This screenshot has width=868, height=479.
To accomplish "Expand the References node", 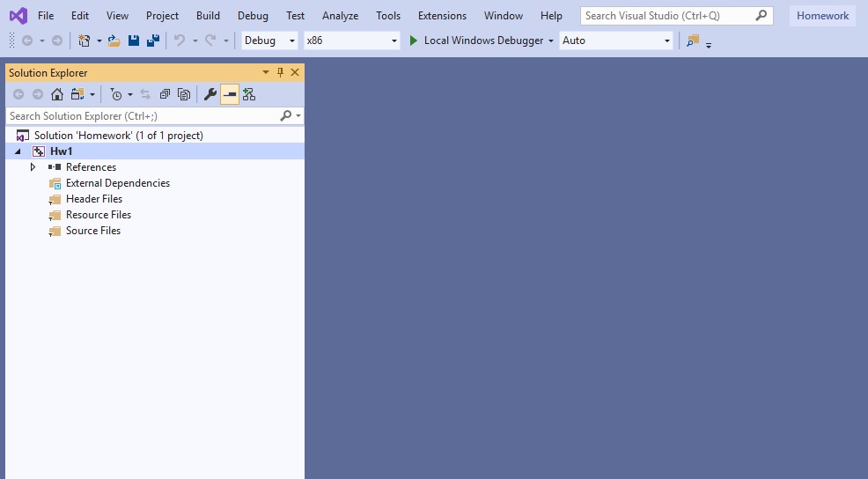I will click(x=33, y=166).
